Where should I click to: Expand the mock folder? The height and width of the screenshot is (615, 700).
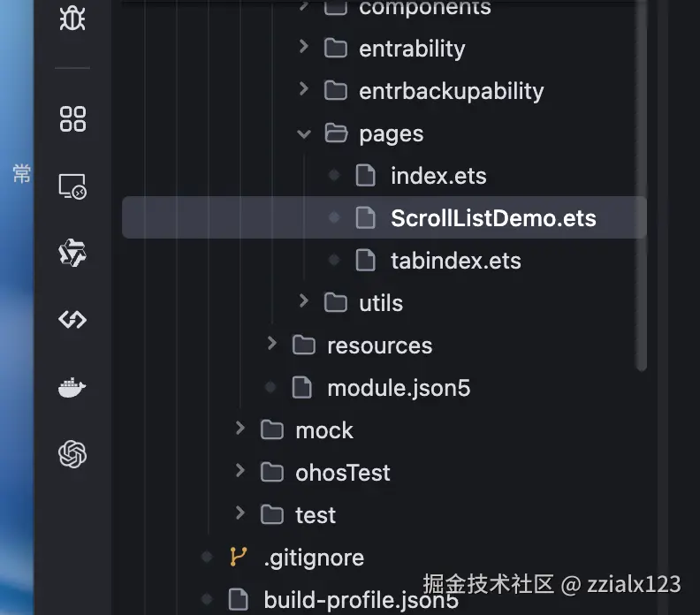coord(240,429)
